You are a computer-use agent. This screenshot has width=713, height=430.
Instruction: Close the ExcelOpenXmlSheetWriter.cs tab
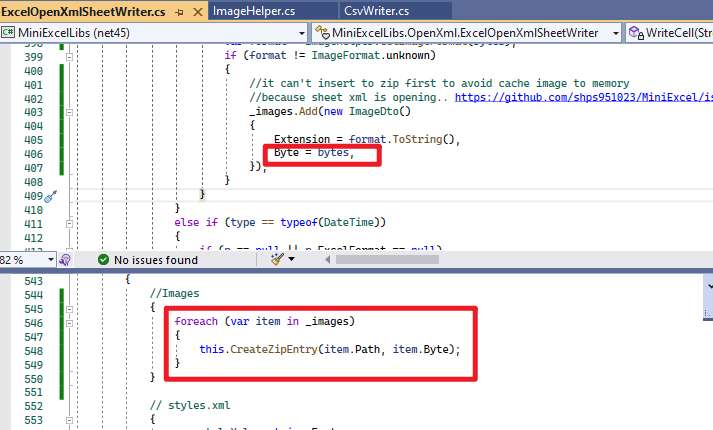pyautogui.click(x=198, y=12)
